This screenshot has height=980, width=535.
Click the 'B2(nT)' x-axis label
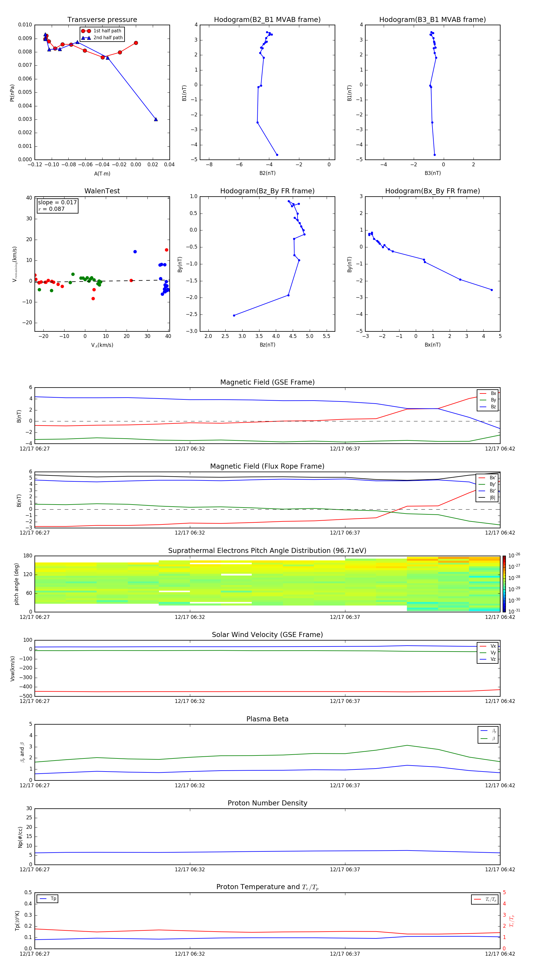267,173
